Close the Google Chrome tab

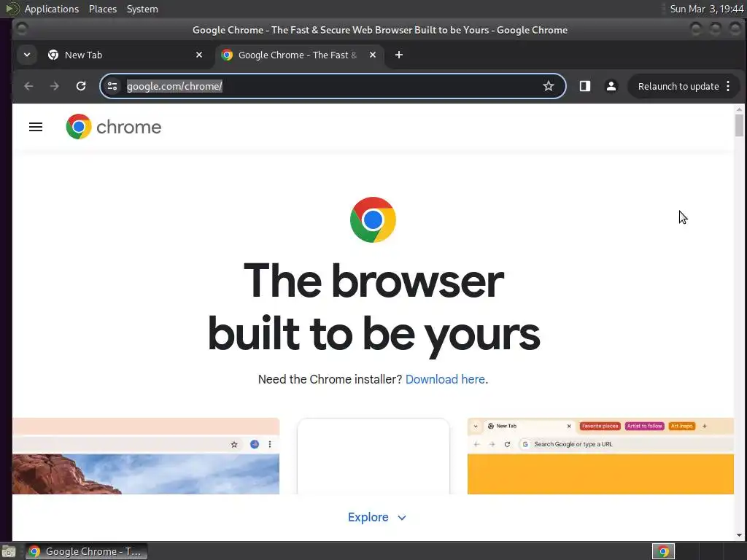click(373, 55)
